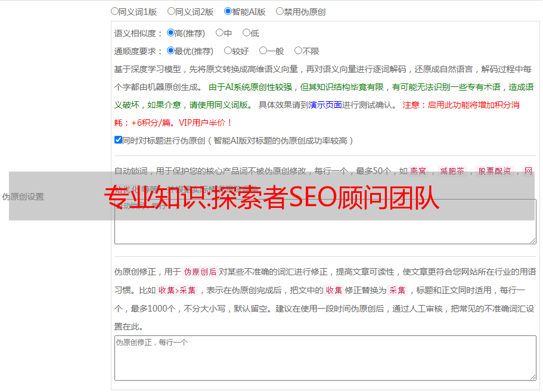Set 语义相似度 to 中
This screenshot has height=392, width=543.
pyautogui.click(x=219, y=33)
